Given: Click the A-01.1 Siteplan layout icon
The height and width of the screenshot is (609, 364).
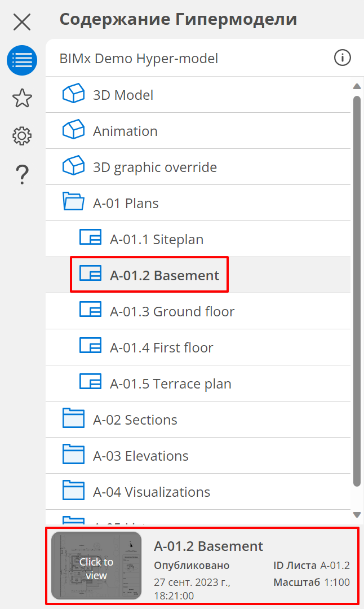Looking at the screenshot, I should point(90,239).
